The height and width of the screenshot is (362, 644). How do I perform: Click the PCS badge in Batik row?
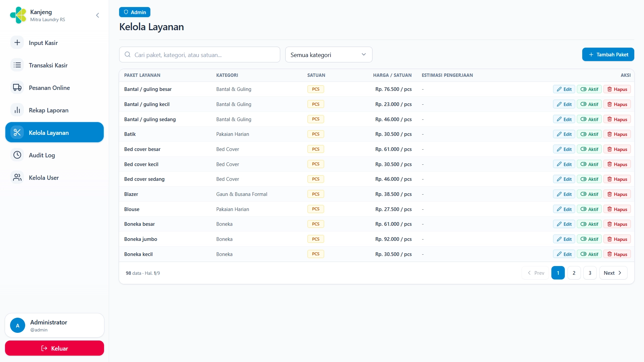point(316,134)
